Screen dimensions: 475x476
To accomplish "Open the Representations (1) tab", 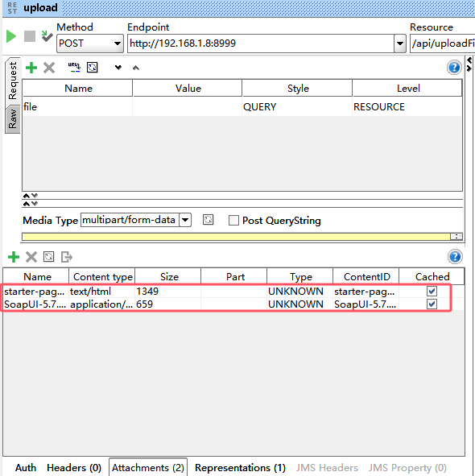I will pyautogui.click(x=240, y=468).
